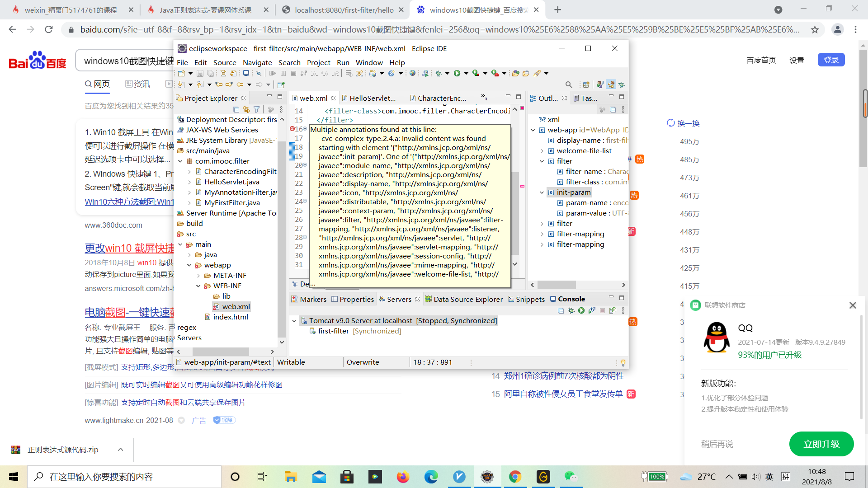The height and width of the screenshot is (488, 868).
Task: Click 换一换 refresh link on Baidu
Action: (x=683, y=123)
